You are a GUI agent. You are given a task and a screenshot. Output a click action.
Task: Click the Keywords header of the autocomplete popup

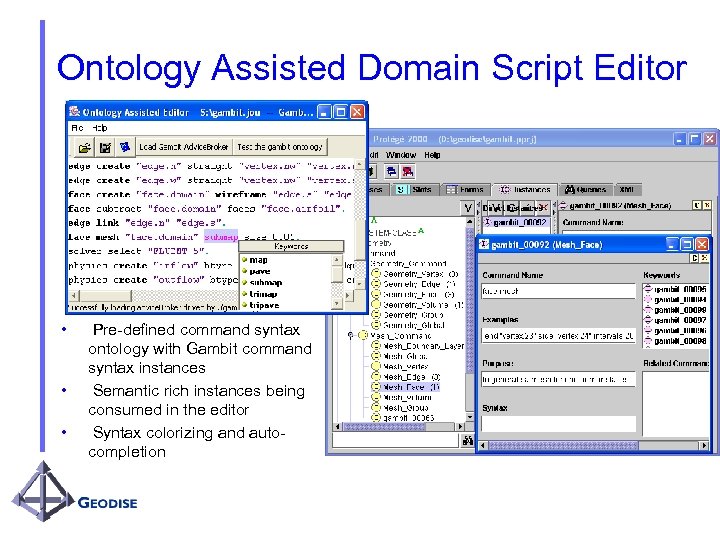click(x=291, y=247)
